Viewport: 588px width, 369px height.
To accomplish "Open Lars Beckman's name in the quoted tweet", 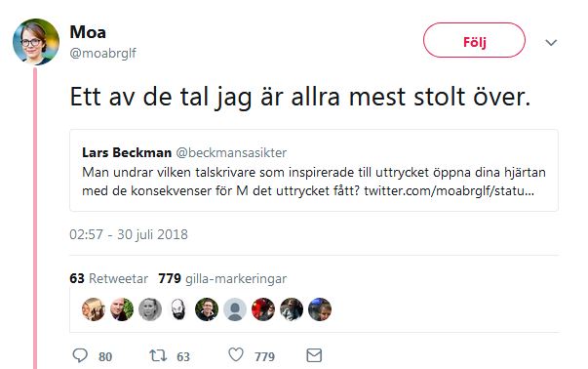I will click(127, 153).
